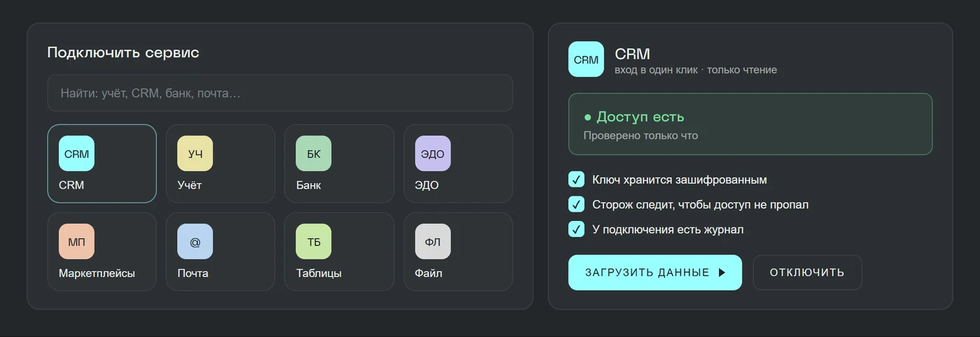The height and width of the screenshot is (337, 980).
Task: Click the CRM icon in the details header
Action: [x=586, y=59]
